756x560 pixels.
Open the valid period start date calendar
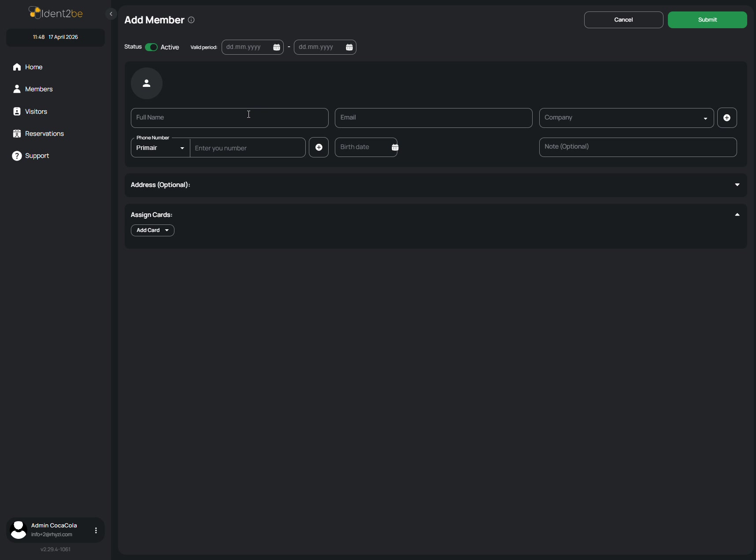[277, 47]
